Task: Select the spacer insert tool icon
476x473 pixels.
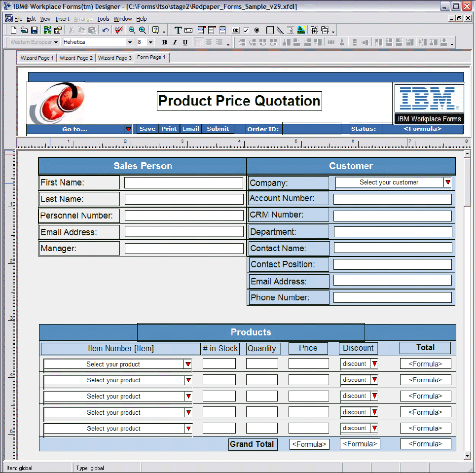Action: click(291, 30)
